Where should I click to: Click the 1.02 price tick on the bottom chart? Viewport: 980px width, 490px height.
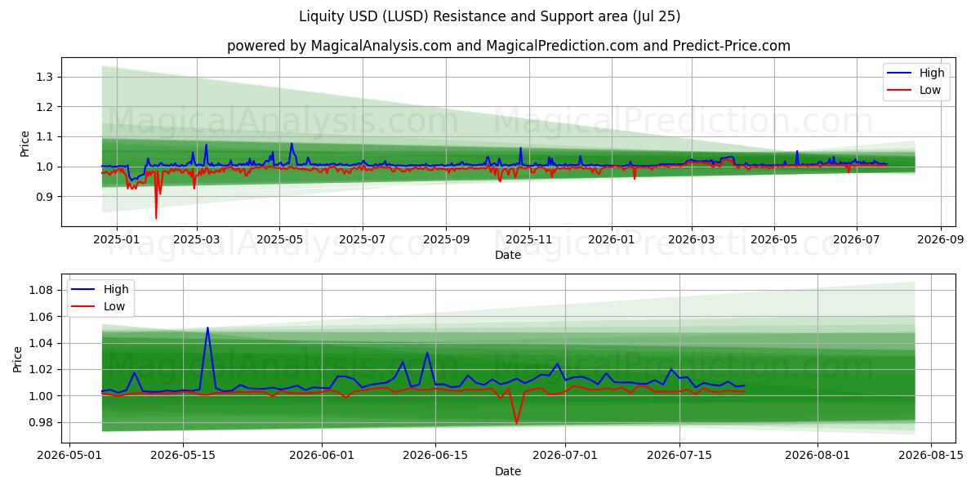point(42,369)
